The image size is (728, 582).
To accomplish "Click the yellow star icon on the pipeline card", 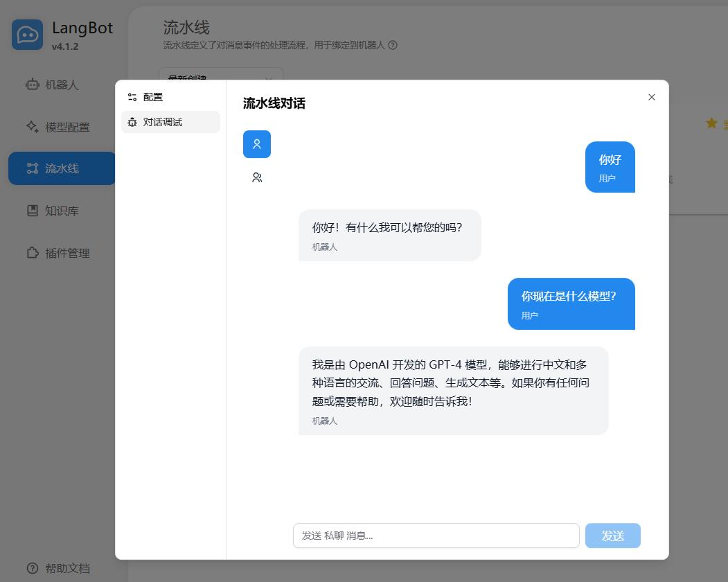I will click(711, 123).
